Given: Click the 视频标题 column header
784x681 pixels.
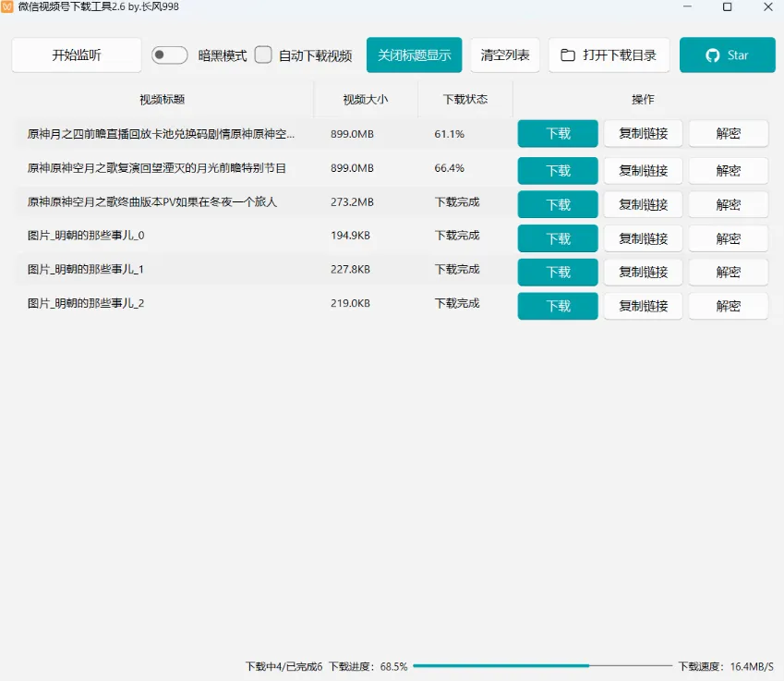Looking at the screenshot, I should pos(163,100).
